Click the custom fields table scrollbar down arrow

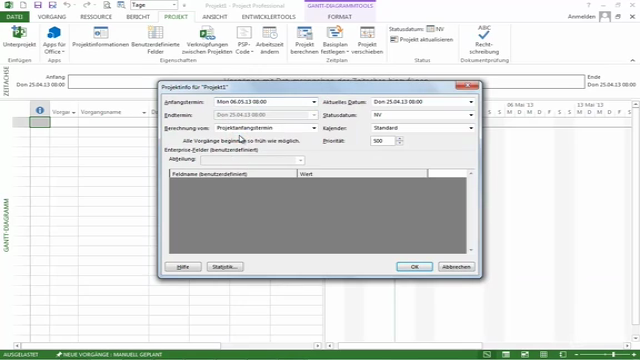click(x=471, y=250)
